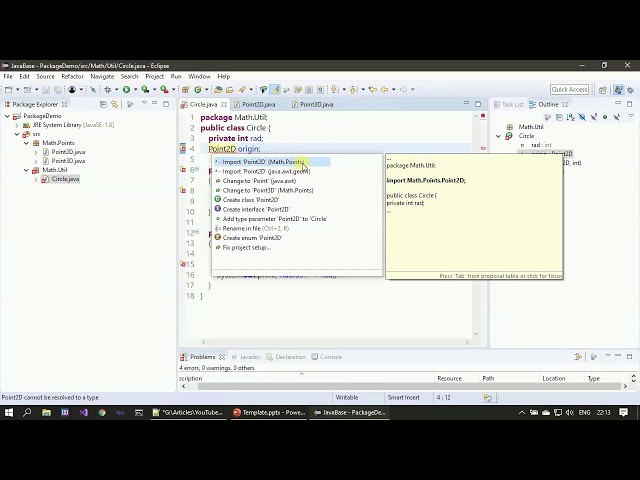The height and width of the screenshot is (480, 640).
Task: Expand Point2D.java in Package Explorer
Action: [36, 152]
